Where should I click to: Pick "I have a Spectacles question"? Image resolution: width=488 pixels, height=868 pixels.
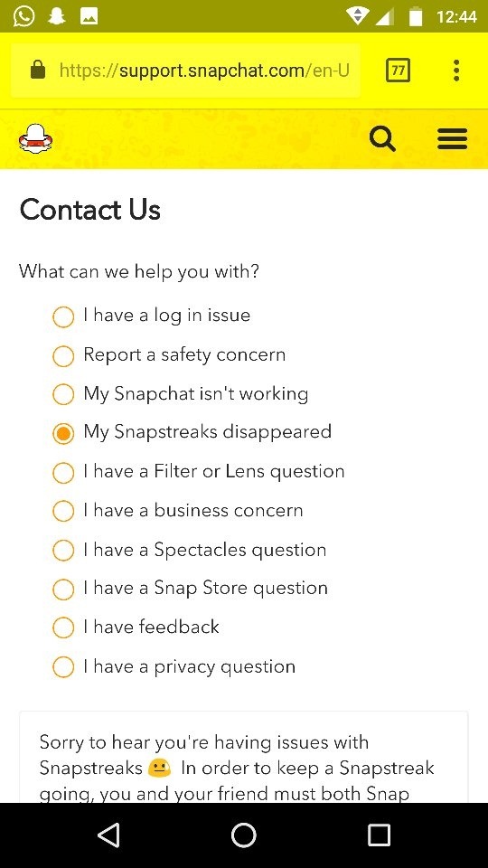click(189, 551)
